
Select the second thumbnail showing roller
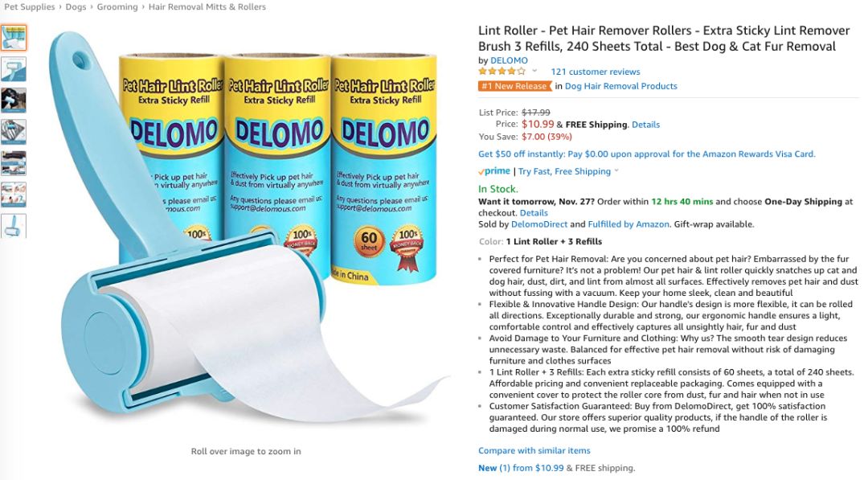pos(14,69)
